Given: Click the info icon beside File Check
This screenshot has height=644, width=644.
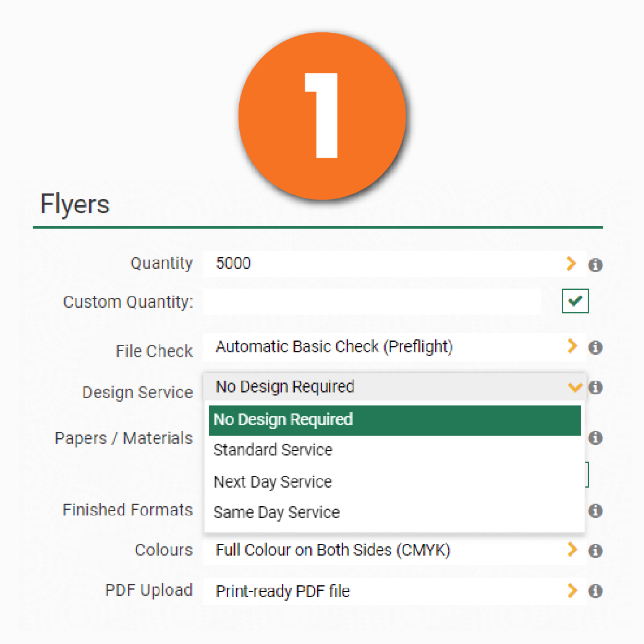Looking at the screenshot, I should point(595,347).
